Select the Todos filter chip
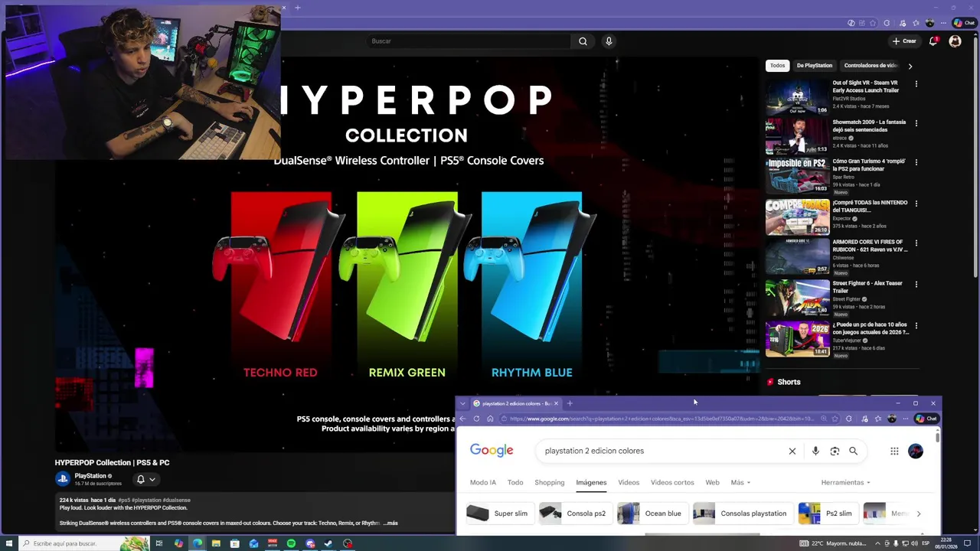Viewport: 980px width, 551px height. (x=777, y=66)
